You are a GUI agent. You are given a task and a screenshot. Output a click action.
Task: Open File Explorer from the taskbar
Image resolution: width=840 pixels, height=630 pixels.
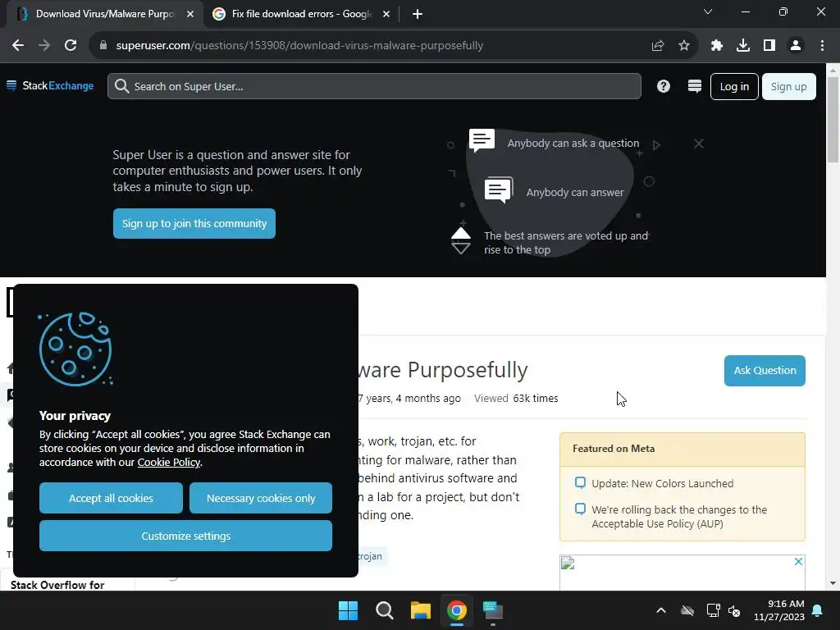tap(421, 610)
